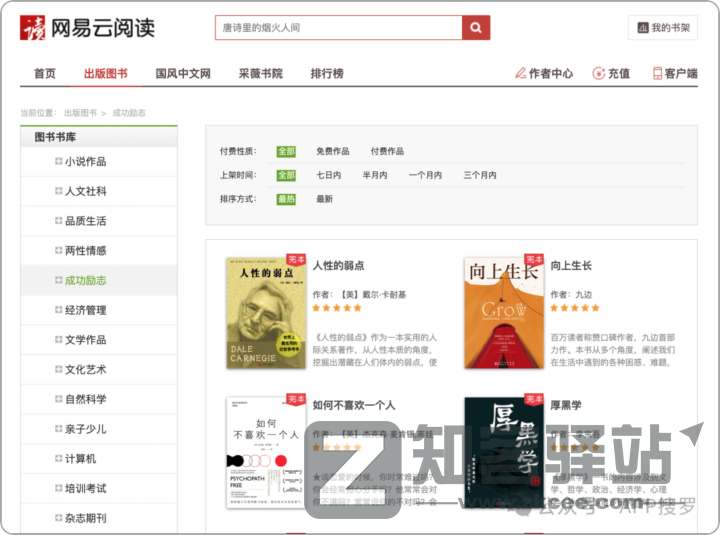The image size is (720, 535).
Task: Open 作者中心 link with pen icon
Action: tap(544, 73)
